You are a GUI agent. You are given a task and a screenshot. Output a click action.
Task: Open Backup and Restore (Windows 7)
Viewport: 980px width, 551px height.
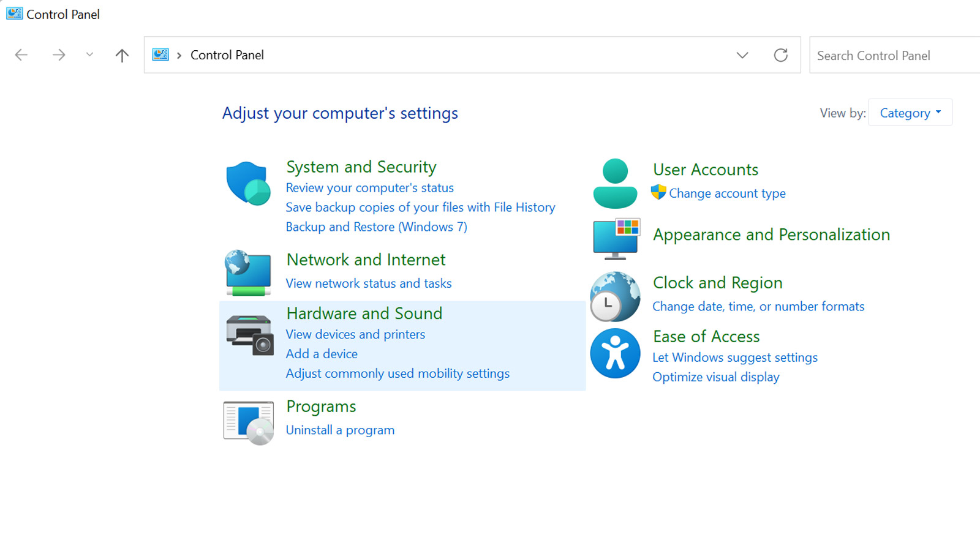(376, 227)
